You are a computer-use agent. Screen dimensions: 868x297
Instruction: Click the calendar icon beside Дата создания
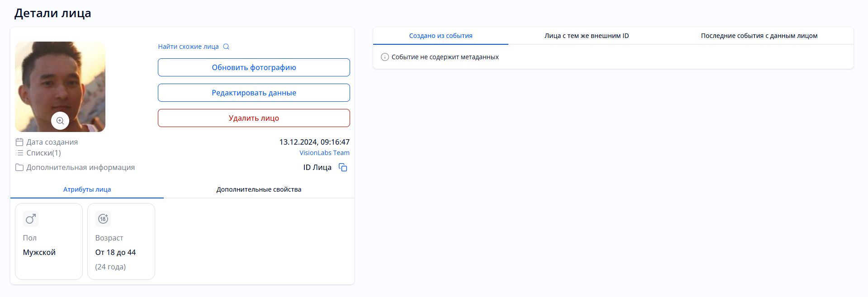[x=19, y=142]
